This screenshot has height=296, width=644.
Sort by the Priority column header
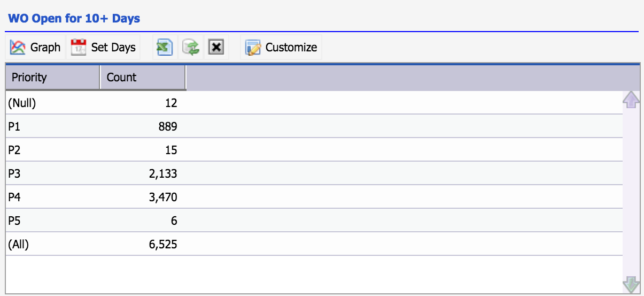52,78
